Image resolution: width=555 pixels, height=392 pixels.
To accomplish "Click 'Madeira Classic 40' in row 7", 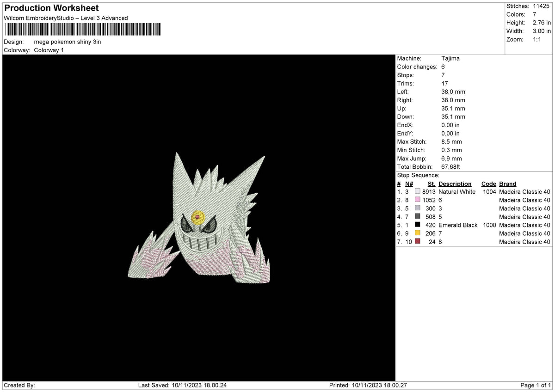I will click(524, 241).
